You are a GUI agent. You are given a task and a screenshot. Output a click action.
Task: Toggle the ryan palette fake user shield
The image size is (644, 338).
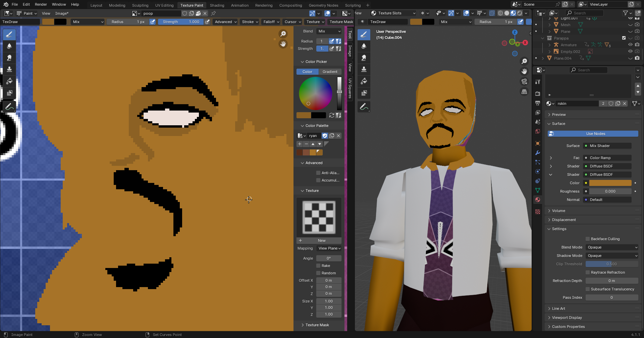[x=325, y=136]
